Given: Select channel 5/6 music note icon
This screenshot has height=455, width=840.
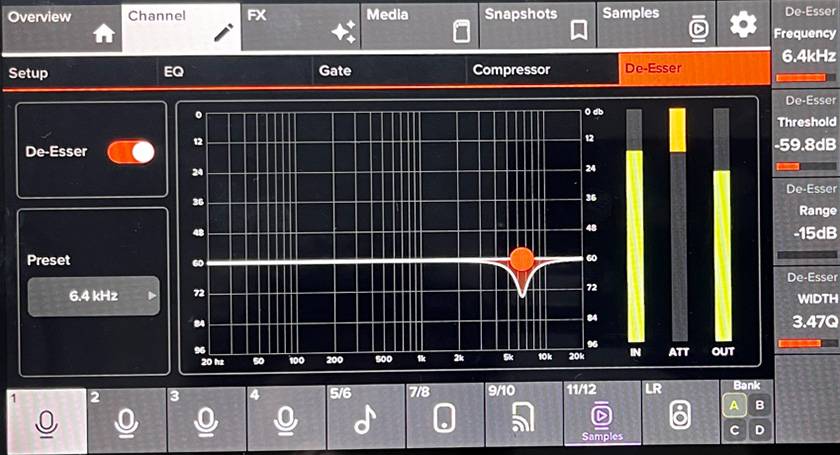Looking at the screenshot, I should click(x=365, y=421).
